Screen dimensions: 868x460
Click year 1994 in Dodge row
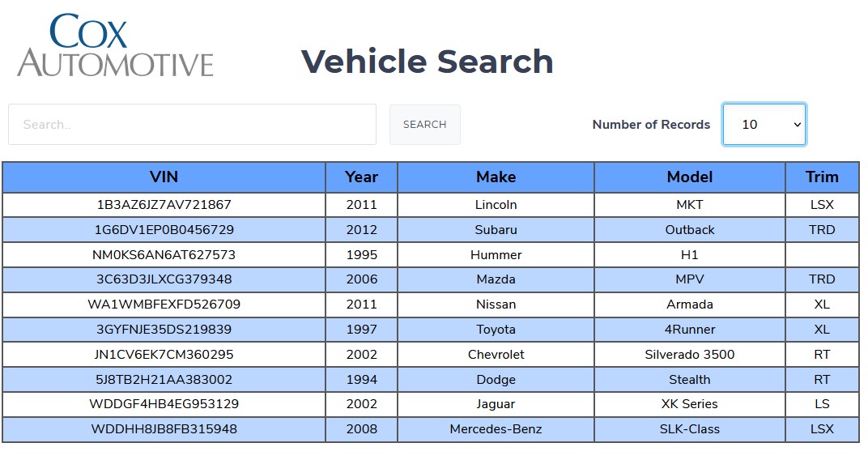point(361,380)
